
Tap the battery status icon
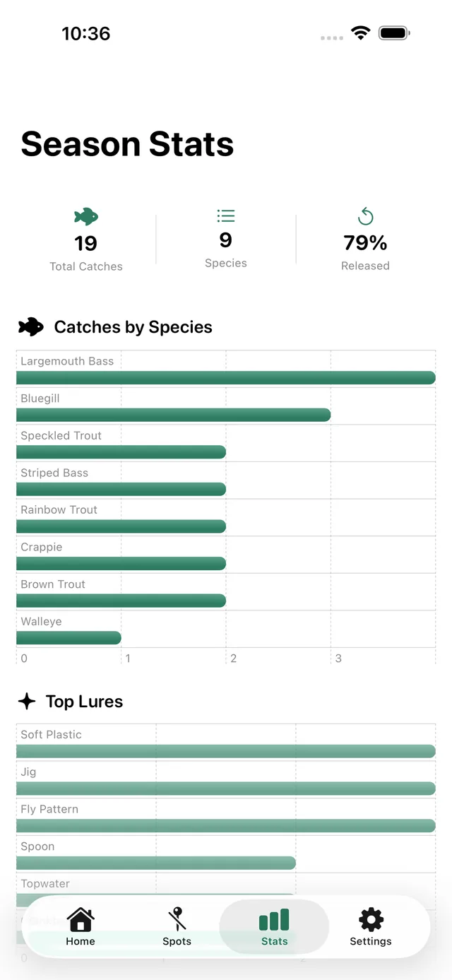pyautogui.click(x=394, y=33)
